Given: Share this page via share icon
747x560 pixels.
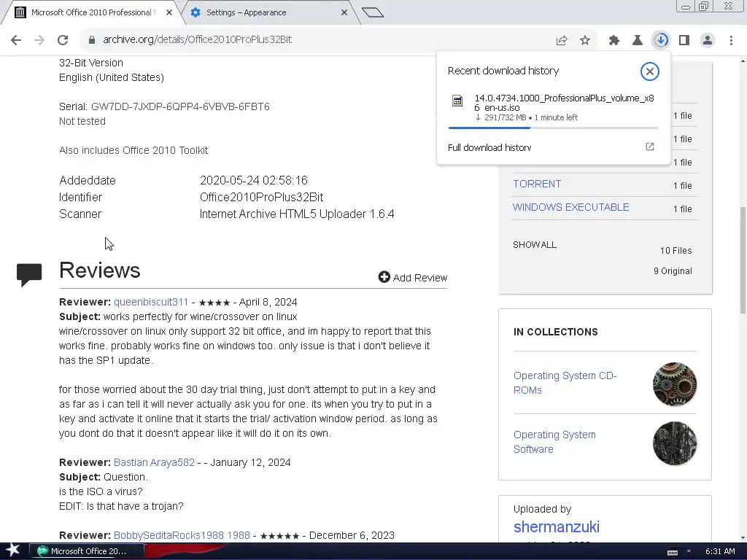Looking at the screenshot, I should click(562, 41).
